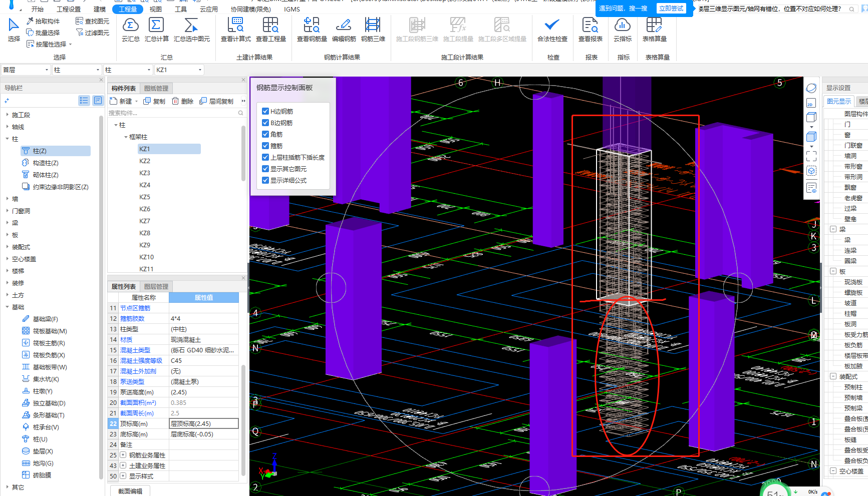Click 立即尝试 link
The height and width of the screenshot is (496, 868).
tap(671, 9)
